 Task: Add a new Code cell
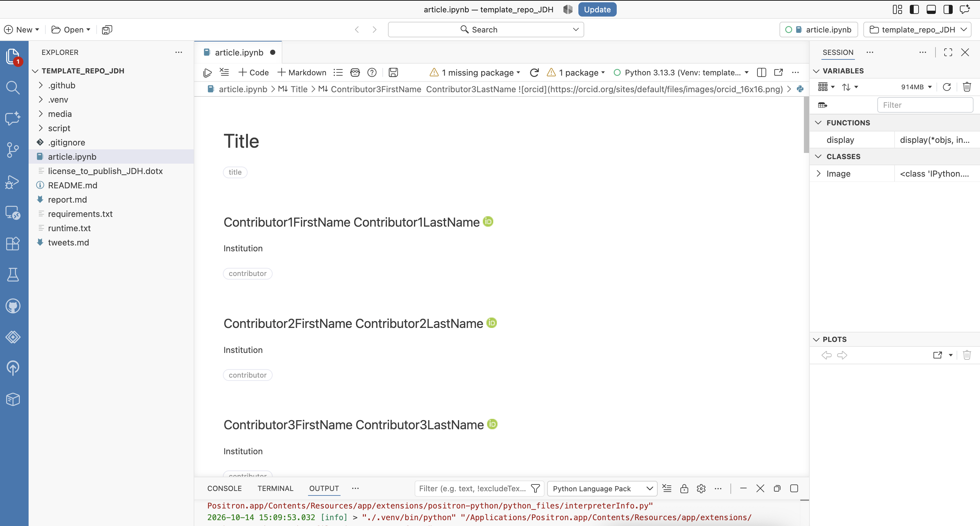coord(253,73)
